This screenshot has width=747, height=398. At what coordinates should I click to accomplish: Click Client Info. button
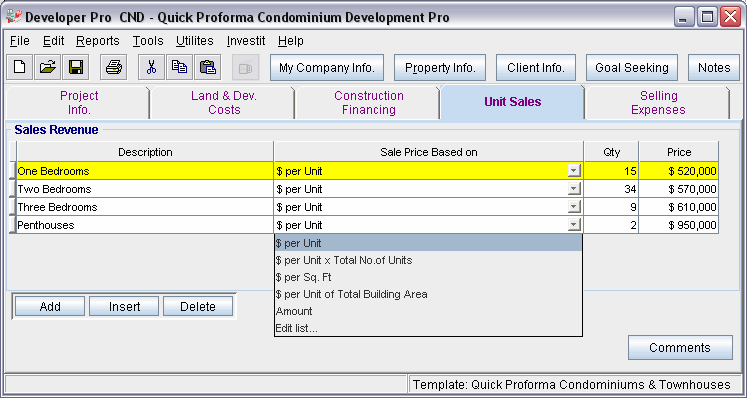tap(535, 68)
